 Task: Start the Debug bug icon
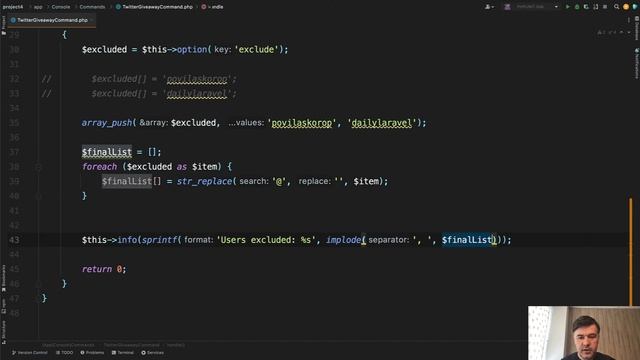coord(577,7)
